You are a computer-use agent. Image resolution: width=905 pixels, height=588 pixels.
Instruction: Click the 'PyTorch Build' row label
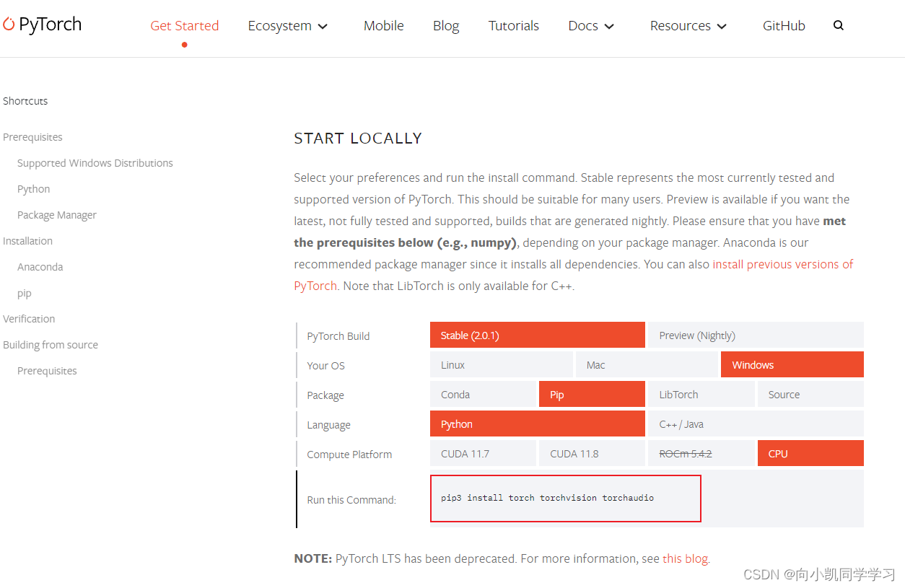click(x=338, y=336)
